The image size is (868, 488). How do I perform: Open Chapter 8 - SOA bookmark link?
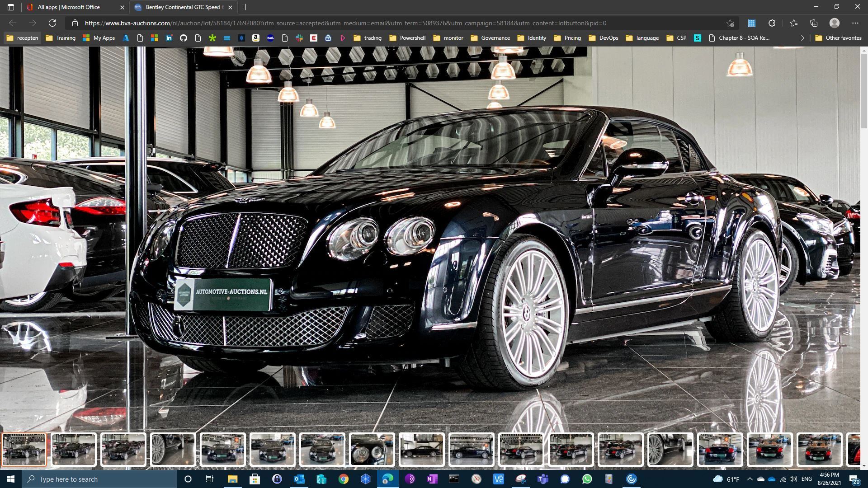tap(739, 38)
